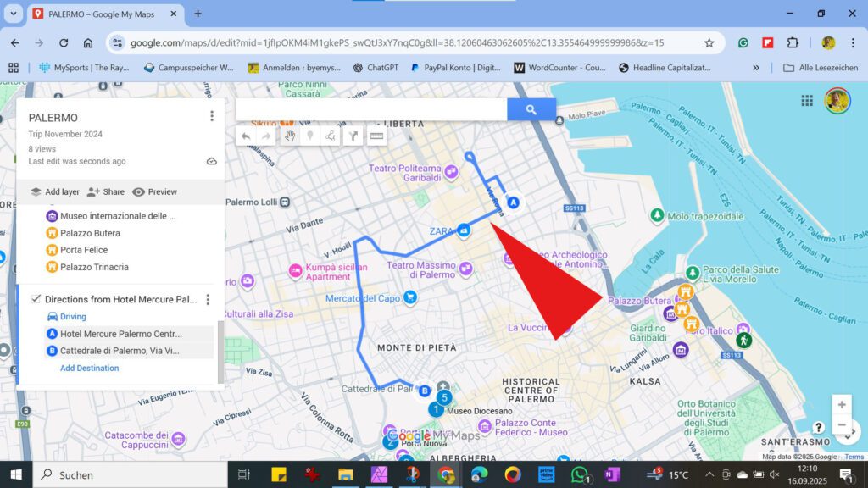868x488 pixels.
Task: Select the Add marker tool
Action: point(310,136)
